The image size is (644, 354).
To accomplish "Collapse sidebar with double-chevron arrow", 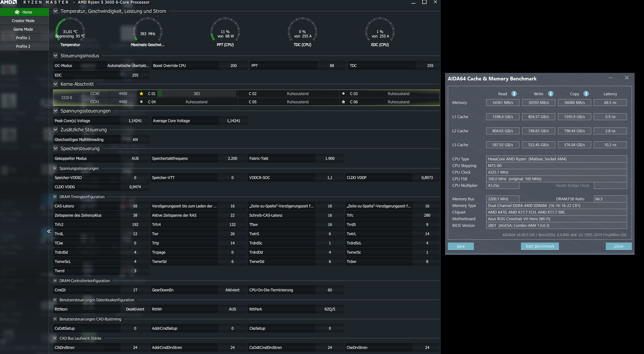I will (x=49, y=231).
